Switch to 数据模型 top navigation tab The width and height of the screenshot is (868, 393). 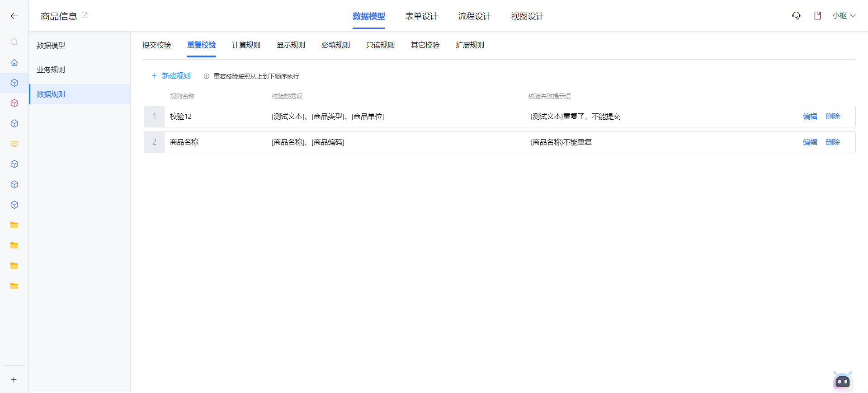pyautogui.click(x=369, y=16)
